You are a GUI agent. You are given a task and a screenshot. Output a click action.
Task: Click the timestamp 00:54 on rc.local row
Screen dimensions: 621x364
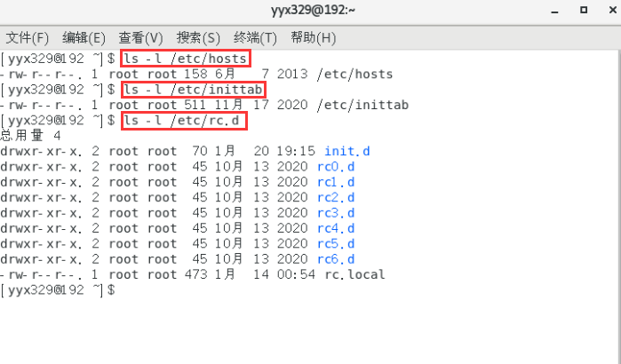pyautogui.click(x=296, y=274)
